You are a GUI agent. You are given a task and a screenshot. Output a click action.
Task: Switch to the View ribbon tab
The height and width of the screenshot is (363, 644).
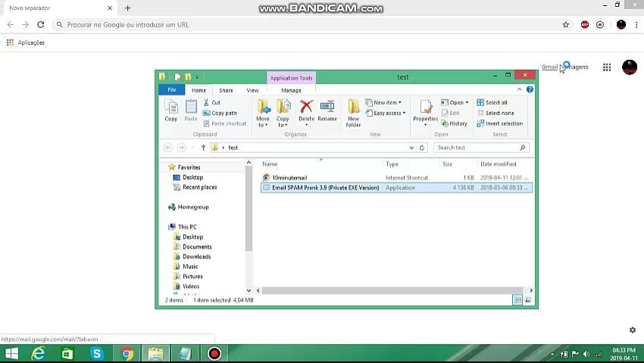coord(252,90)
